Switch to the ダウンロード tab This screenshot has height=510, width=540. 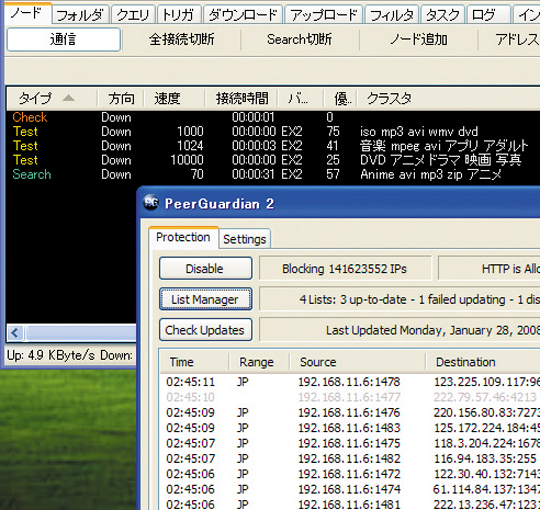coord(243,15)
